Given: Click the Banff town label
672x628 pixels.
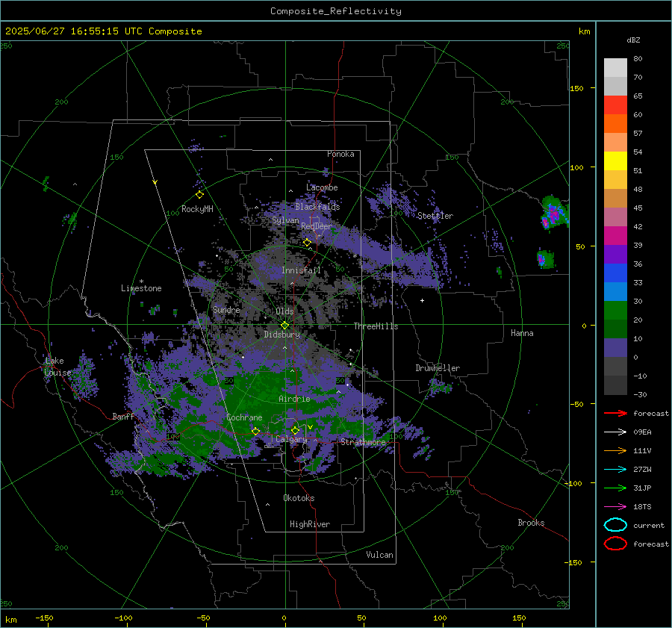Looking at the screenshot, I should (x=123, y=417).
